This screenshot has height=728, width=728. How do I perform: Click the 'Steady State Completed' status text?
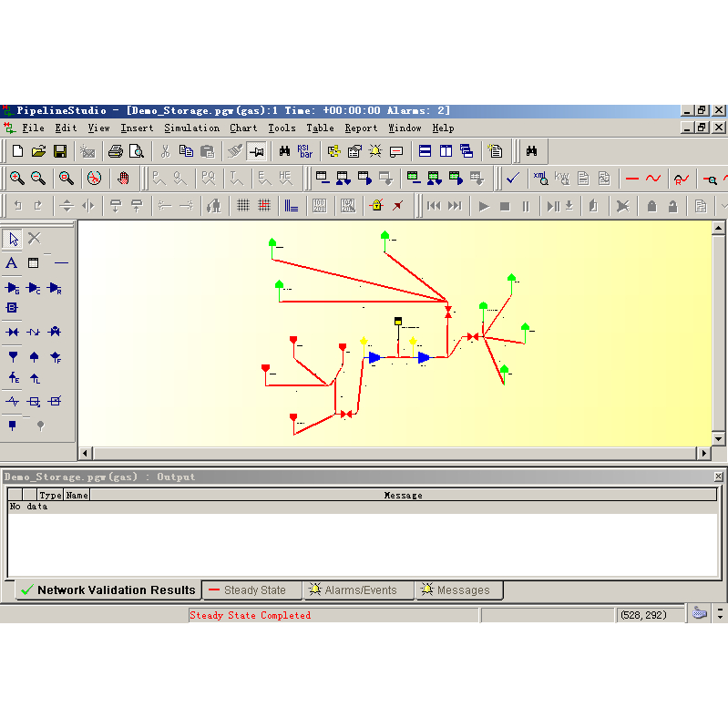pyautogui.click(x=250, y=615)
